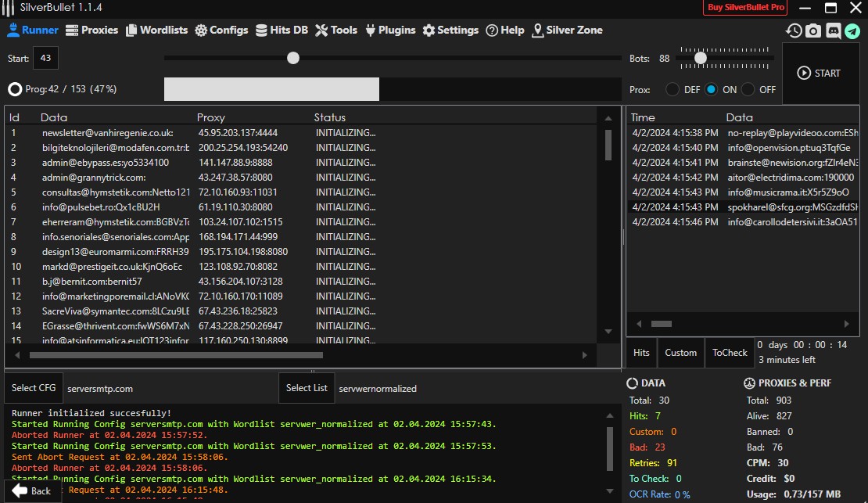Viewport: 868px width, 503px height.
Task: Take a screenshot with camera icon
Action: coord(813,31)
